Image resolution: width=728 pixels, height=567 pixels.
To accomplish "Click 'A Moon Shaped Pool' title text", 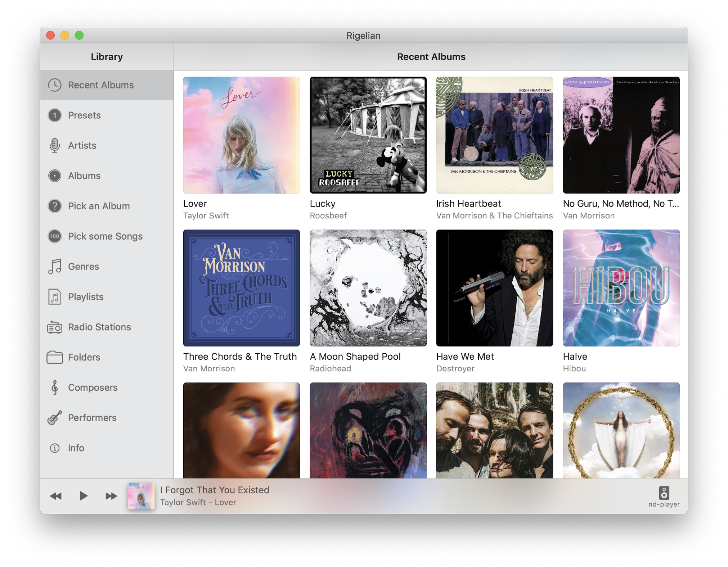I will pos(355,357).
